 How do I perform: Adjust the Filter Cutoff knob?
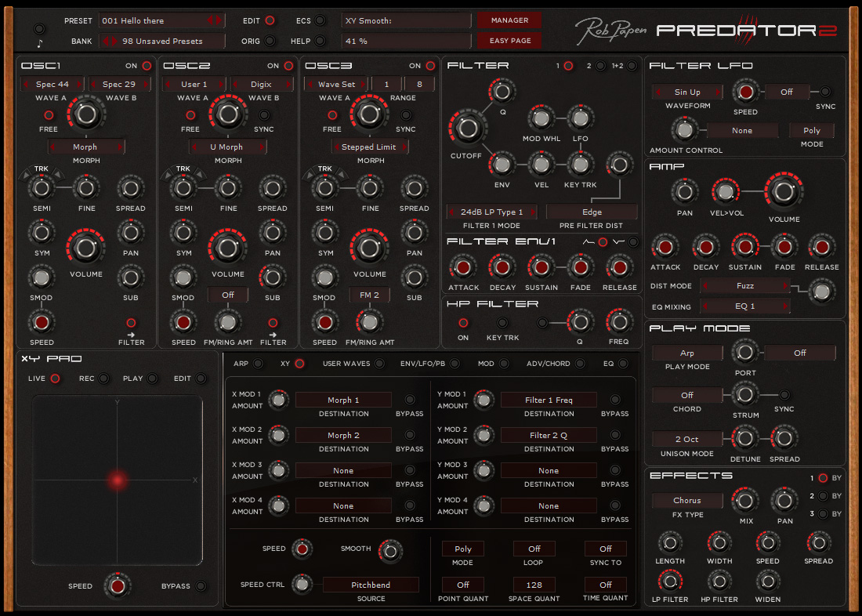click(467, 125)
